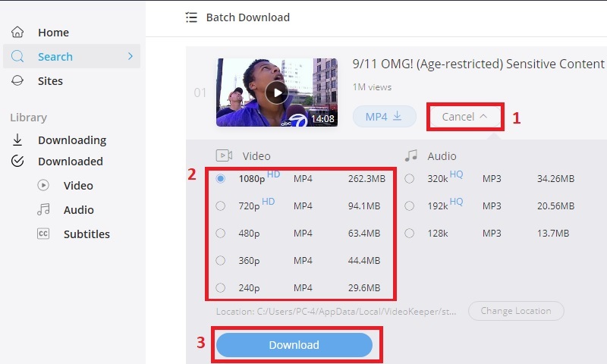Select 320k HQ MP3 audio
This screenshot has width=607, height=364.
point(409,179)
